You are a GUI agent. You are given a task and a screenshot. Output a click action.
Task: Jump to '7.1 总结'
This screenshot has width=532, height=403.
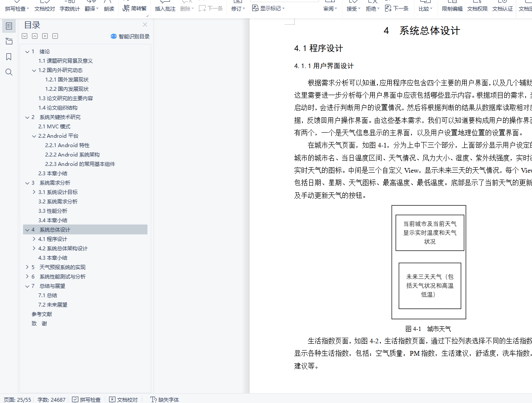coord(48,296)
